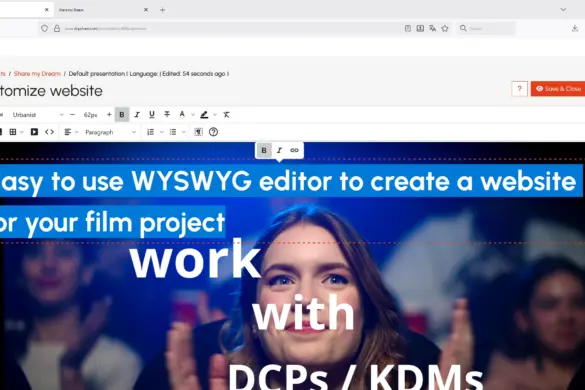585x390 pixels.
Task: Decrease font size with minus button
Action: point(72,115)
